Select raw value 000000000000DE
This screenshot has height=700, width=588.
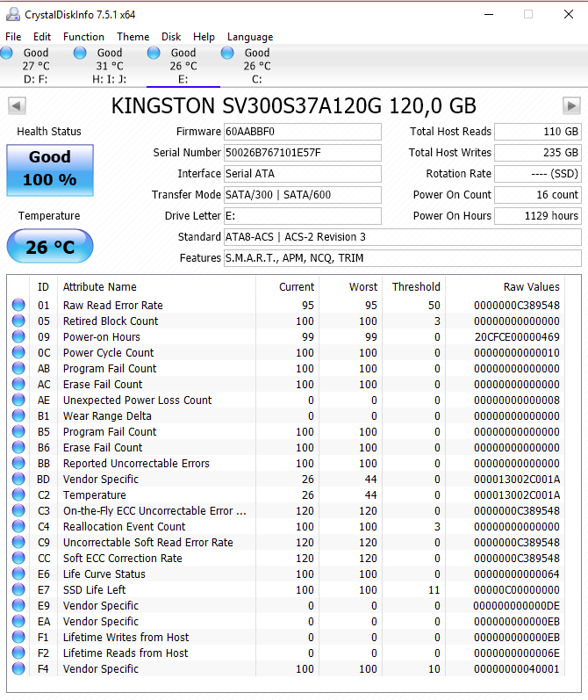517,606
